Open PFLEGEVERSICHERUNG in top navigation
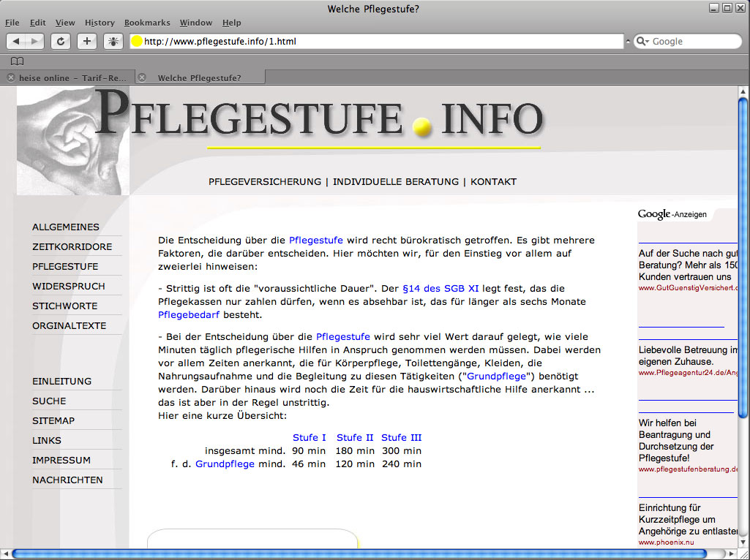The image size is (750, 560). click(264, 181)
